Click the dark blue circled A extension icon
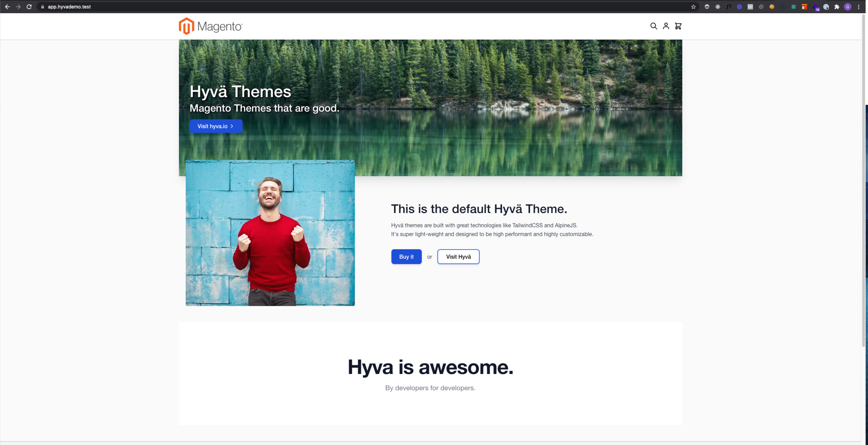The width and height of the screenshot is (868, 445). tap(783, 7)
